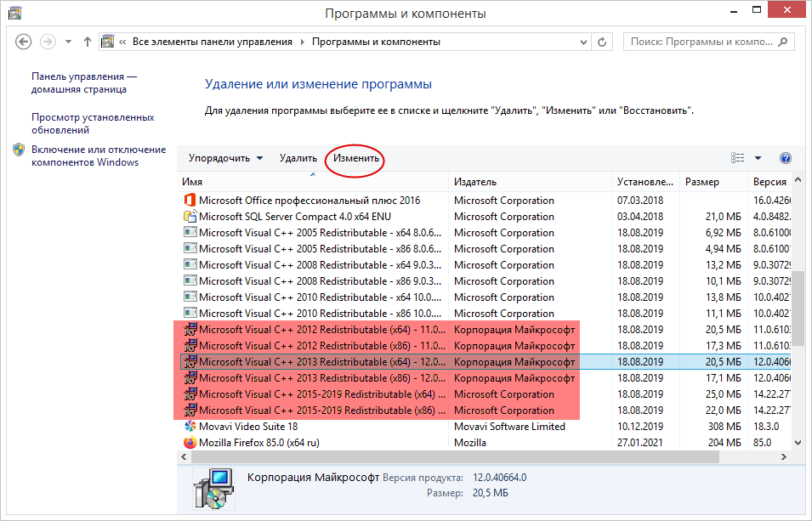This screenshot has height=521, width=812.
Task: Expand the address bar history dropdown
Action: 583,42
